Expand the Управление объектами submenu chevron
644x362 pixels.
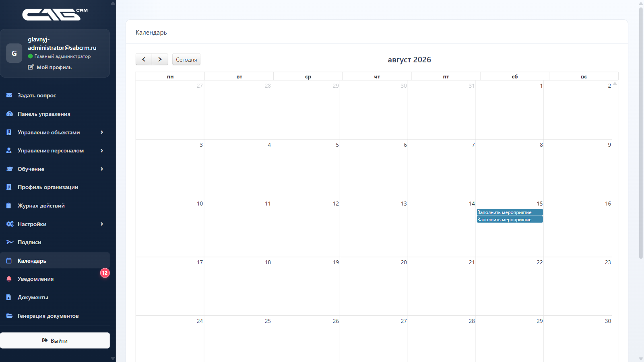pos(102,132)
